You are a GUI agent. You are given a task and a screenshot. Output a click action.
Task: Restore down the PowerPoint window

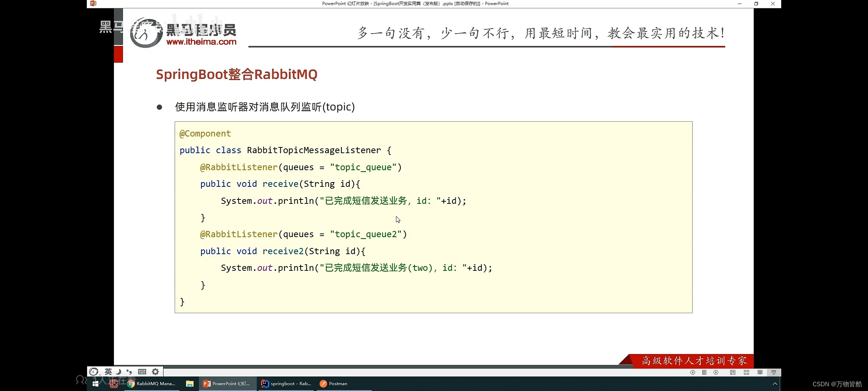click(x=756, y=4)
